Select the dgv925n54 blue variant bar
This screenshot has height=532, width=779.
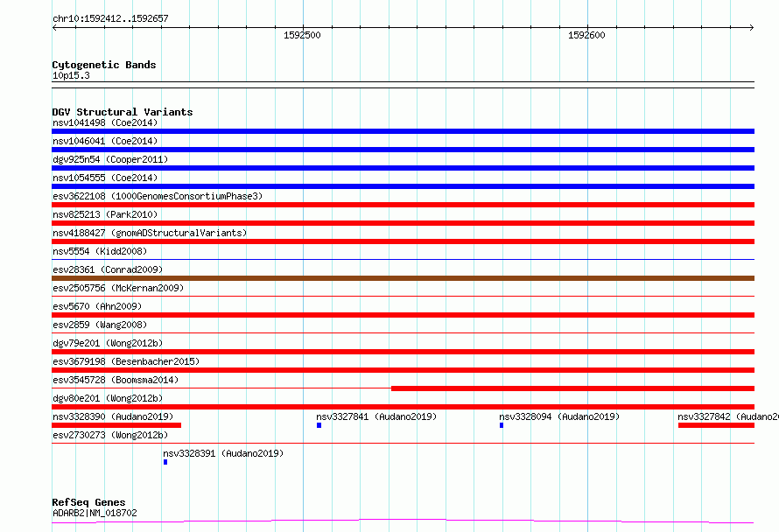point(403,168)
